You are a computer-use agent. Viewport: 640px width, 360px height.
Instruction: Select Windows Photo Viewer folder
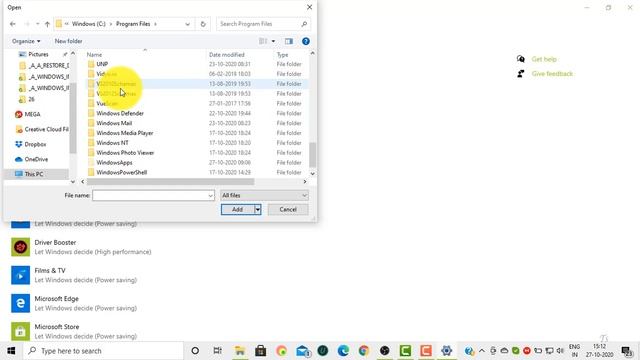click(125, 153)
